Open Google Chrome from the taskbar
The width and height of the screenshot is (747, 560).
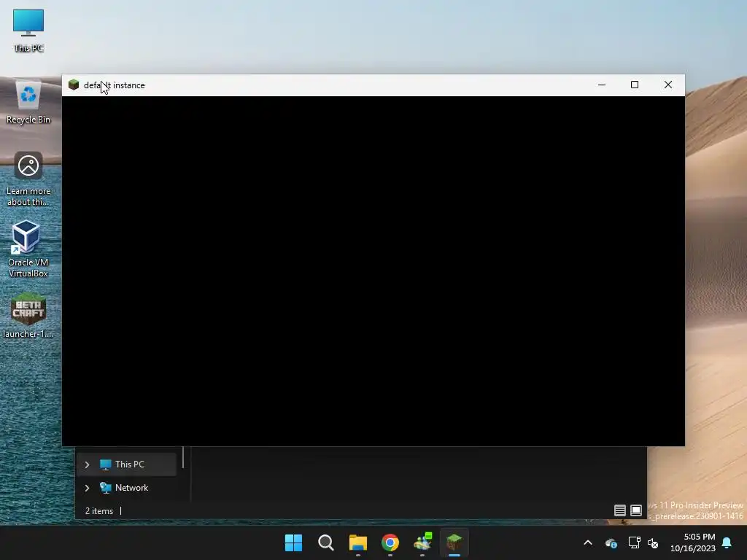390,542
